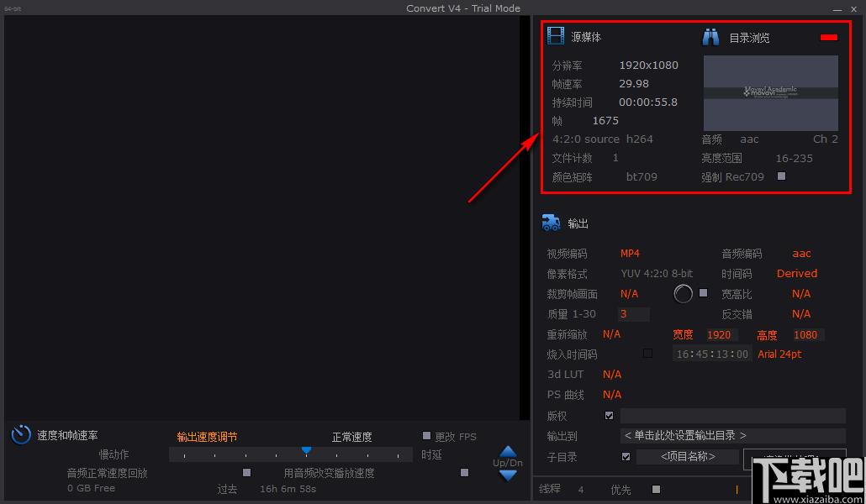Click the normal speed label
This screenshot has width=866, height=504.
(x=351, y=437)
